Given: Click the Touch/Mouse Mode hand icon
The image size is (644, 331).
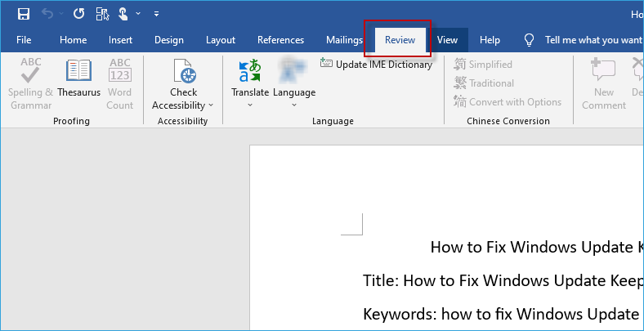Looking at the screenshot, I should pos(123,15).
